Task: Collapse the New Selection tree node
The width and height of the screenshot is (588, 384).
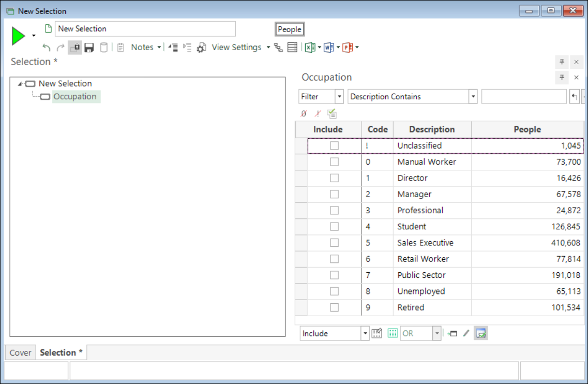Action: pos(20,84)
